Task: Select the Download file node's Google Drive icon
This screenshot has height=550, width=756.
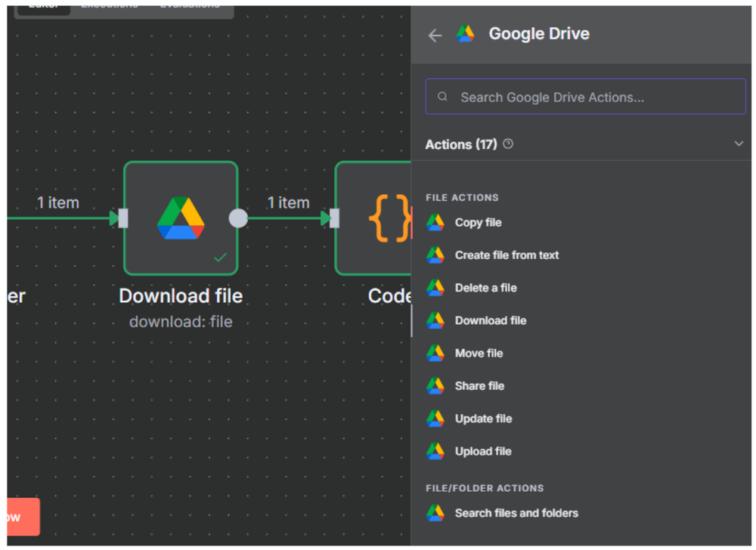Action: (181, 219)
